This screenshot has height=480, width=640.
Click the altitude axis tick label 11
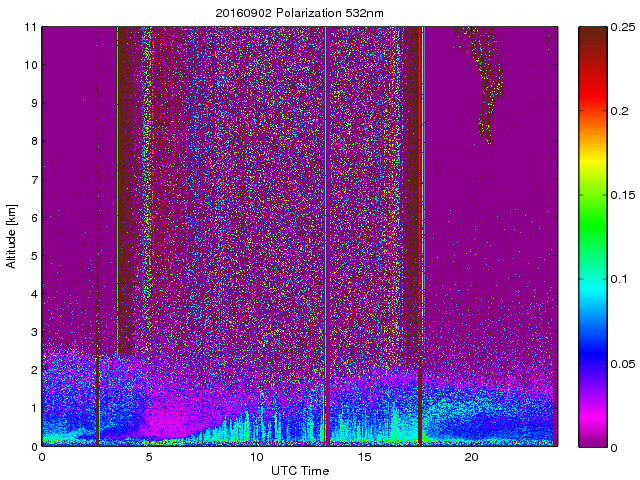pos(31,27)
